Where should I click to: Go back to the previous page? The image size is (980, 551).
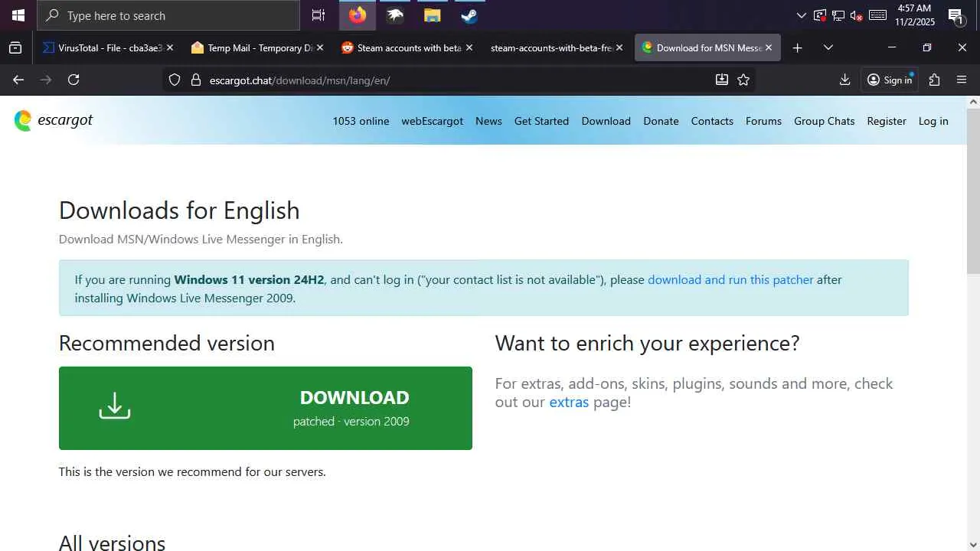[18, 80]
